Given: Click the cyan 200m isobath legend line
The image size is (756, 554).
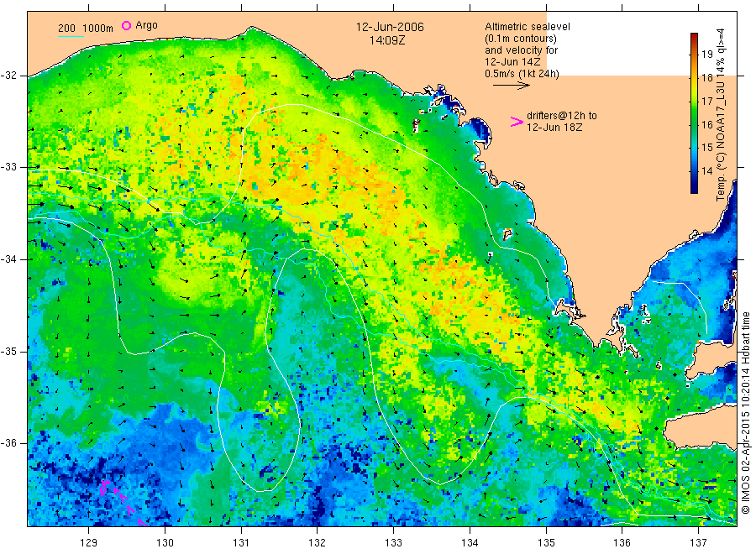Looking at the screenshot, I should (71, 36).
